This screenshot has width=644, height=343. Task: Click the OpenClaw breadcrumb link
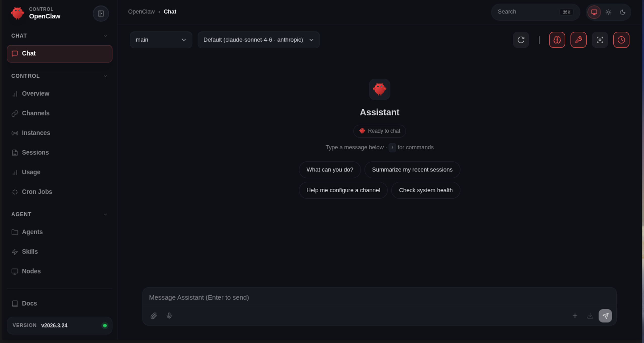(x=141, y=12)
